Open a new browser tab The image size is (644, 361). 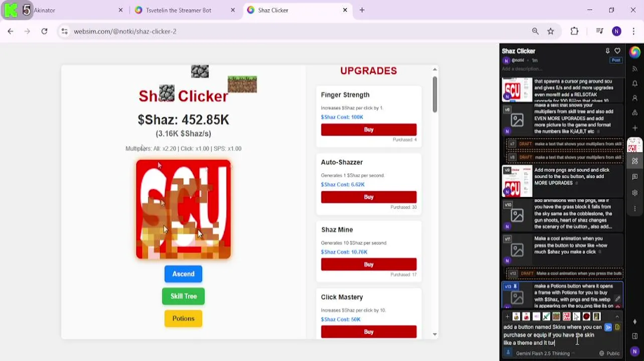coord(362,10)
